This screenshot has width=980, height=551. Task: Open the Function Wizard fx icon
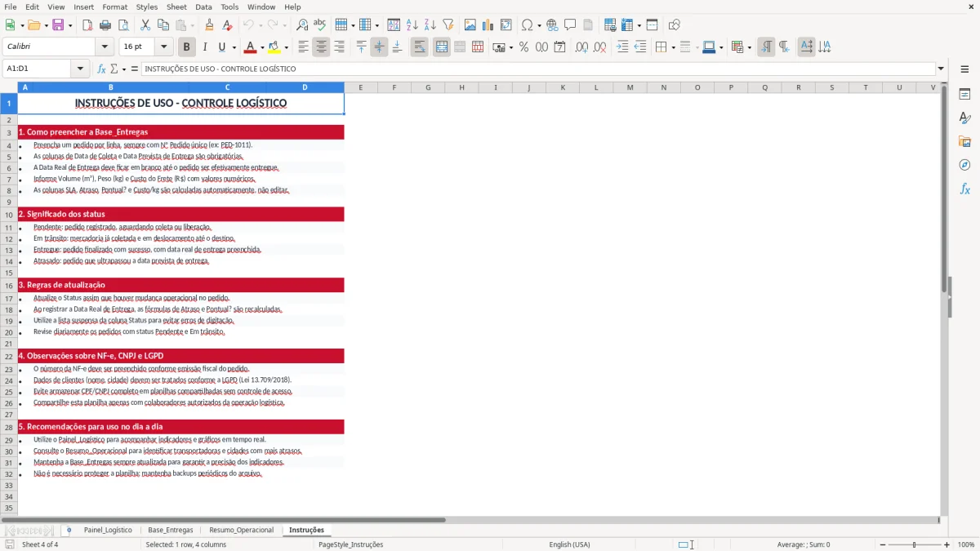point(101,69)
